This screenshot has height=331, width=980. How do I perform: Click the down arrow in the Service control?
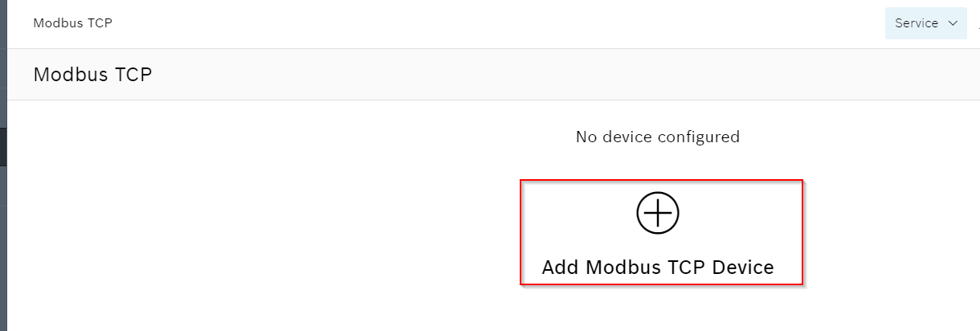click(x=953, y=23)
